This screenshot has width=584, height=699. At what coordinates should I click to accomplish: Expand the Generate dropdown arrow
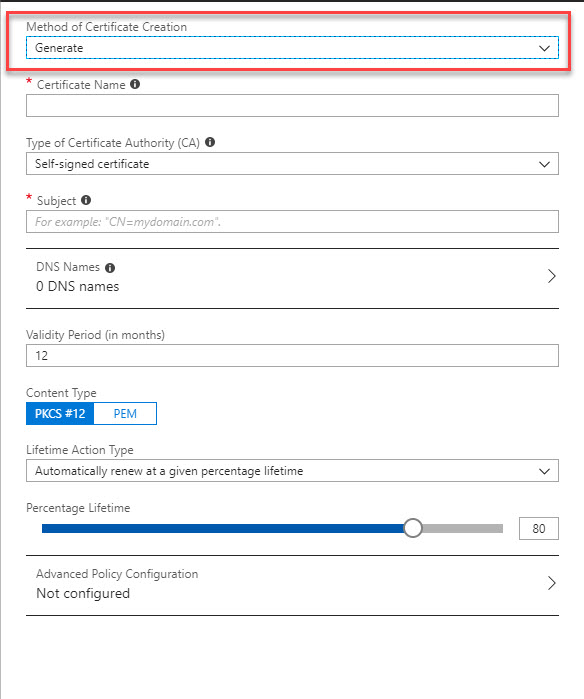coord(544,48)
